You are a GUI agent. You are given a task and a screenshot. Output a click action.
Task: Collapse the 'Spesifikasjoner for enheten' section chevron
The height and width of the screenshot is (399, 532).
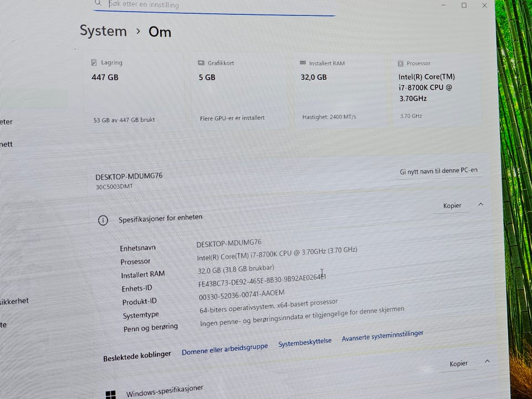tap(481, 204)
